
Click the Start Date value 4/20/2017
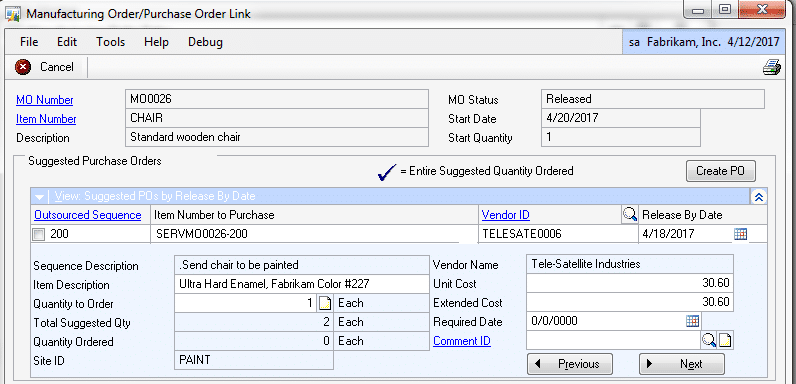[x=621, y=118]
